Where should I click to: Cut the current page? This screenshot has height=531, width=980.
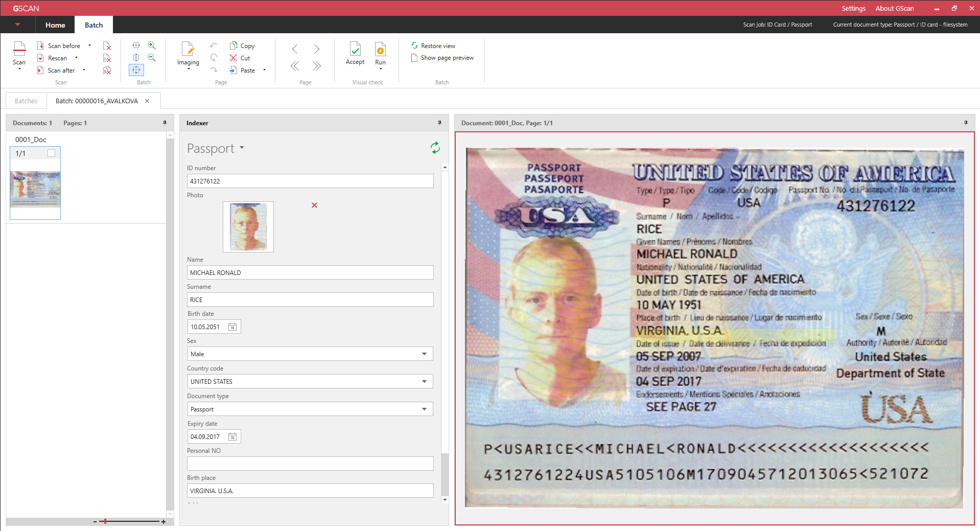pyautogui.click(x=240, y=58)
